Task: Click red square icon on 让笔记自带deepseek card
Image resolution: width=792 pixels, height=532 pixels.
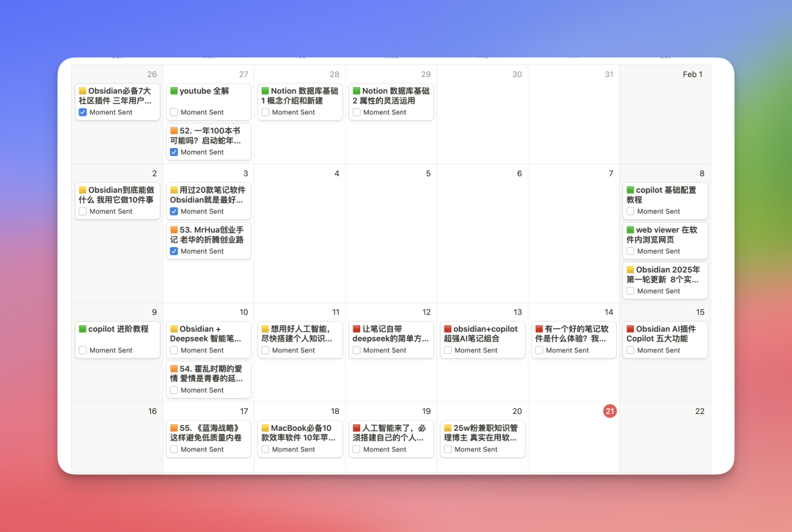Action: click(356, 330)
